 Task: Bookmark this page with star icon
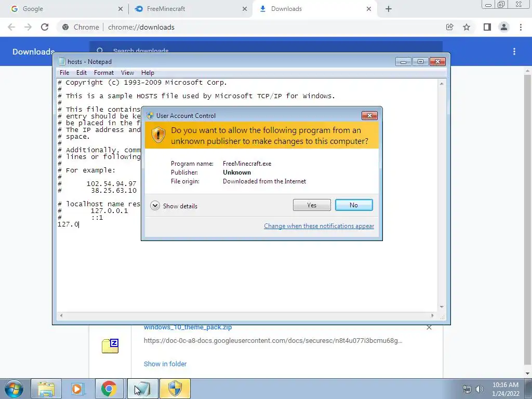pyautogui.click(x=467, y=27)
